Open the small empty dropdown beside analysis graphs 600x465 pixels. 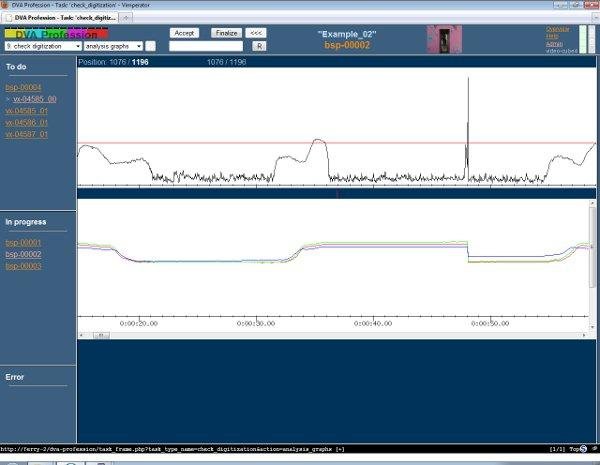pos(151,46)
